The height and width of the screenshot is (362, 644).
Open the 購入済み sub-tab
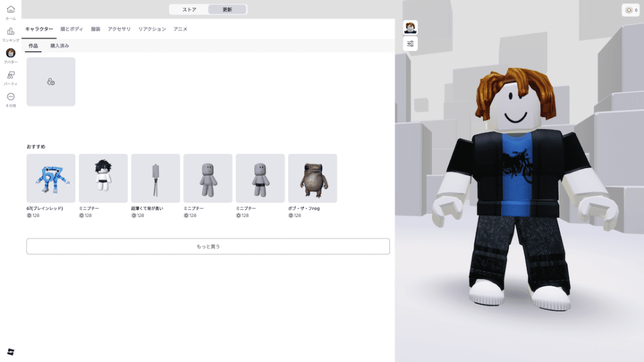point(60,46)
